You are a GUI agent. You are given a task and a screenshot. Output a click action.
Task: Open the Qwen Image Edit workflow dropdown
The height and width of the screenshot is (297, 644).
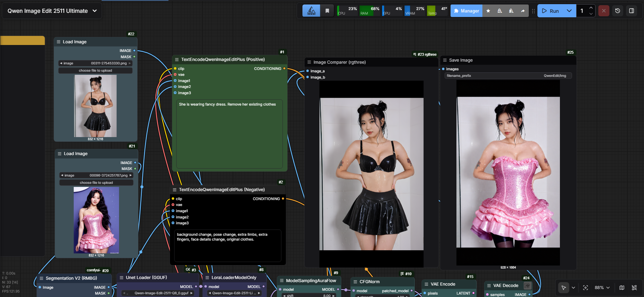click(x=52, y=11)
